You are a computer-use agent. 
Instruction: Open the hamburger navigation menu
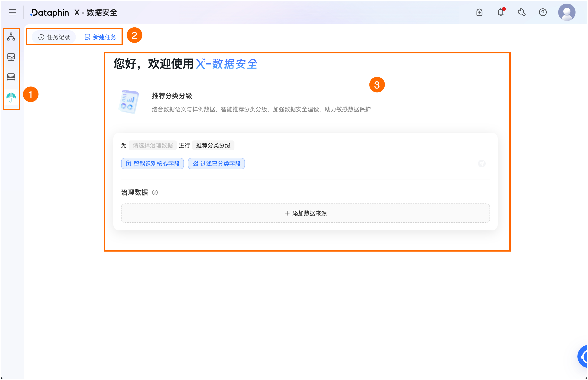tap(12, 12)
